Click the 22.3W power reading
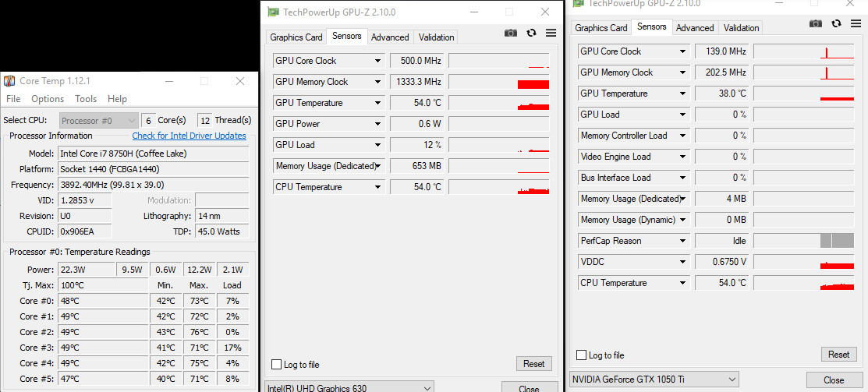 [x=87, y=270]
